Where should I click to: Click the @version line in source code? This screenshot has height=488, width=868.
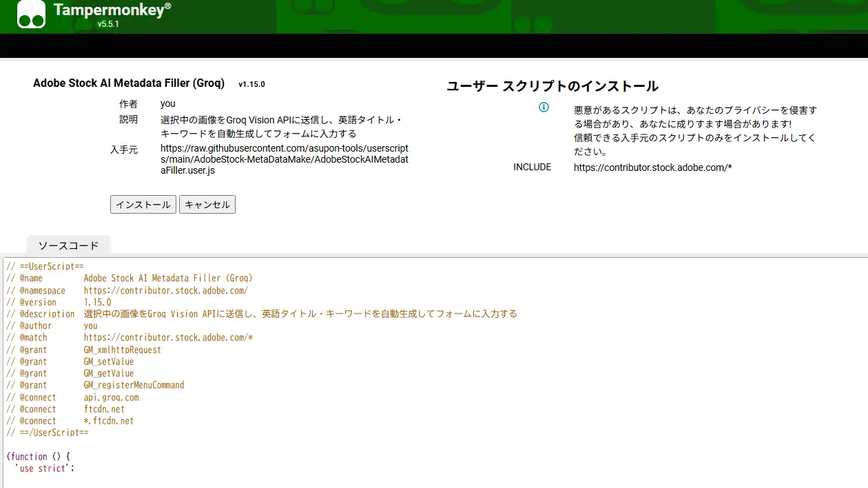59,302
